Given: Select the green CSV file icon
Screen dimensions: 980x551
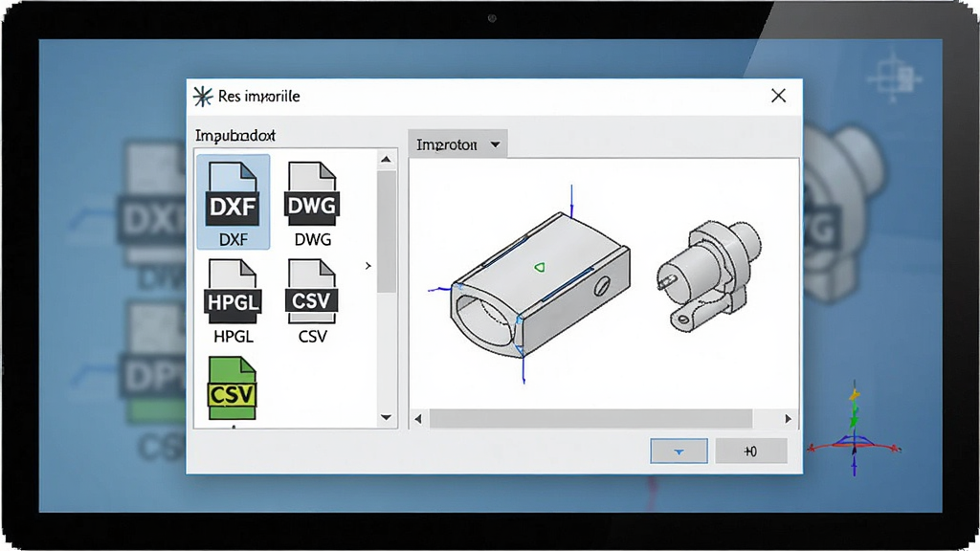Looking at the screenshot, I should coord(233,388).
